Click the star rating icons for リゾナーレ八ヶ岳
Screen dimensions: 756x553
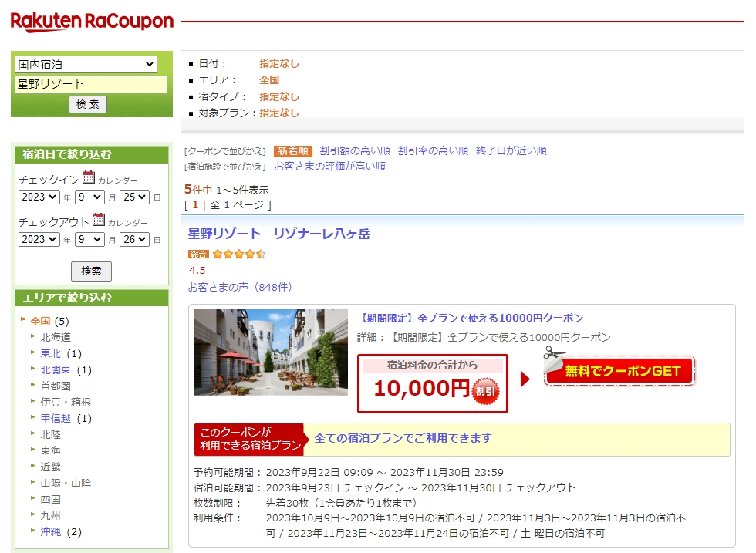pyautogui.click(x=239, y=254)
